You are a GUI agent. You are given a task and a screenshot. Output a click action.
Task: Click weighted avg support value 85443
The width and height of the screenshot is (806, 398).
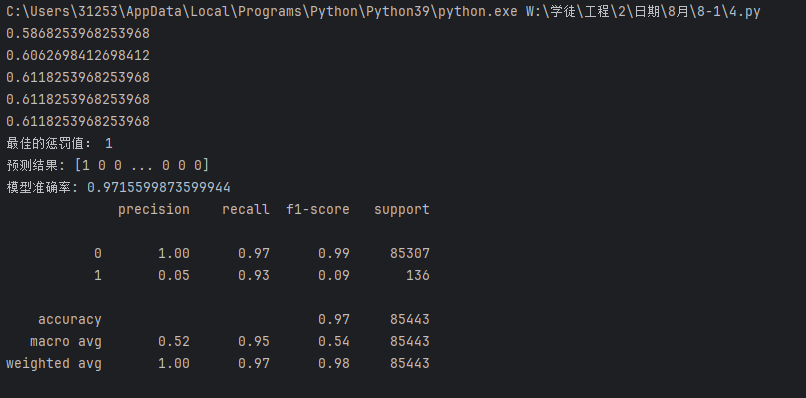410,364
